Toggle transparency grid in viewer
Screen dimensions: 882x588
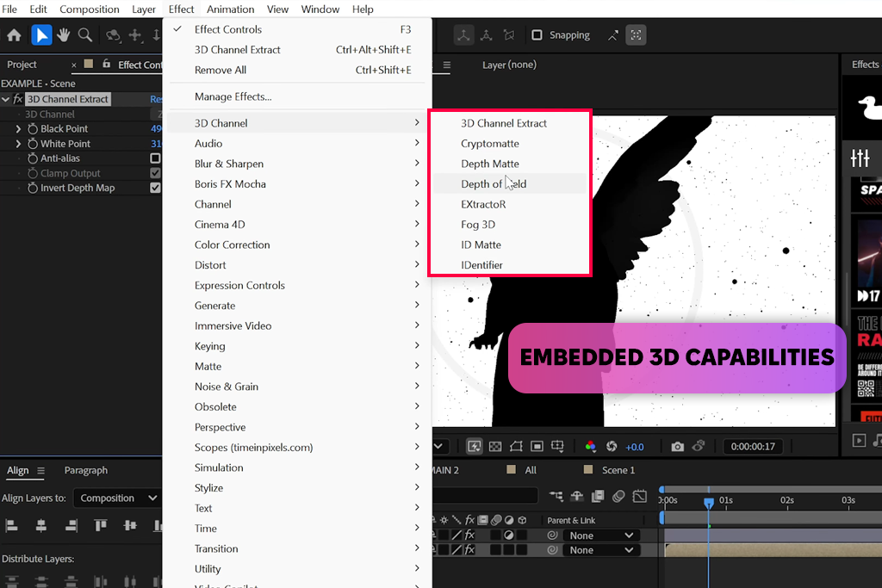point(495,446)
